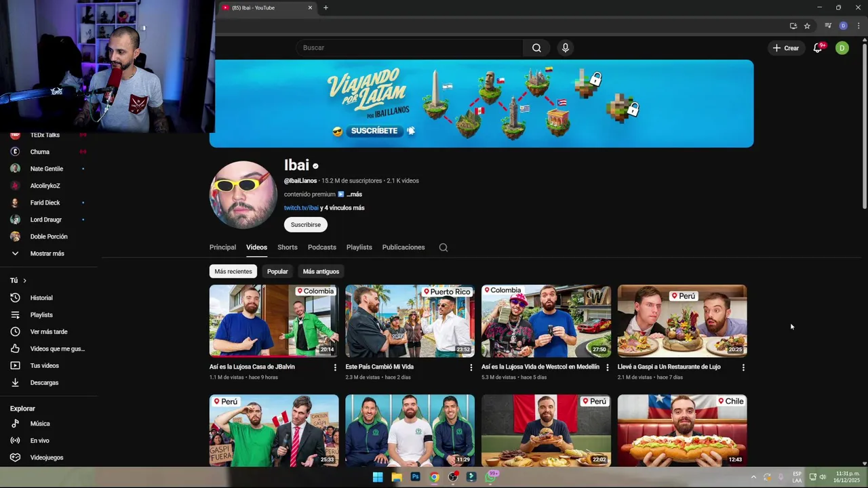Install app icon in address bar
Image resolution: width=868 pixels, height=488 pixels.
point(793,26)
